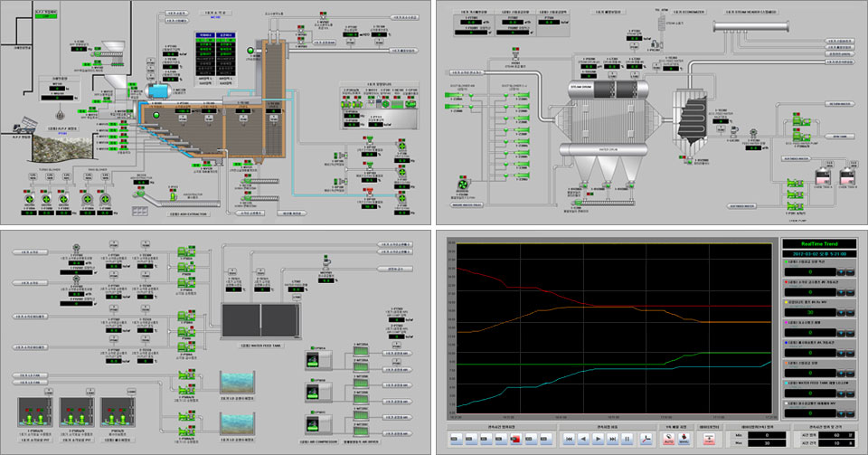The width and height of the screenshot is (868, 455).
Task: Select the red-highlighted time range button
Action: tap(514, 438)
